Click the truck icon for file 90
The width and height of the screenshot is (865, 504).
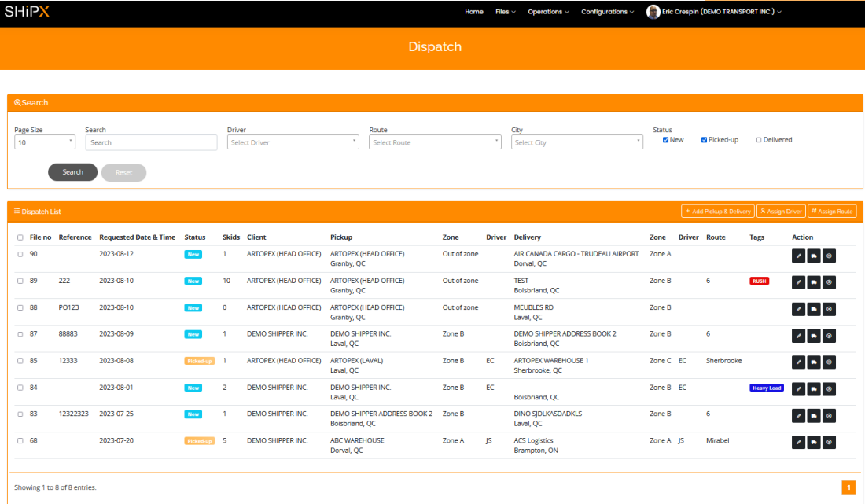[x=814, y=256]
